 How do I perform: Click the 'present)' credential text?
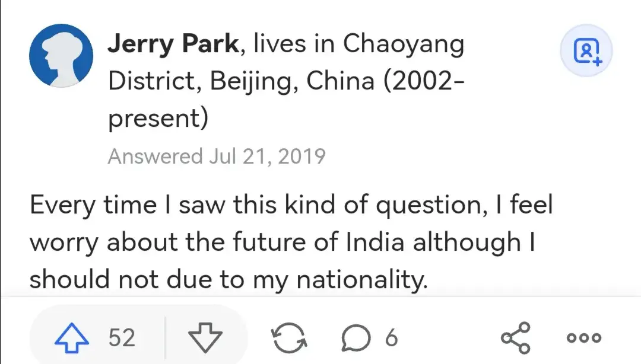click(x=158, y=118)
